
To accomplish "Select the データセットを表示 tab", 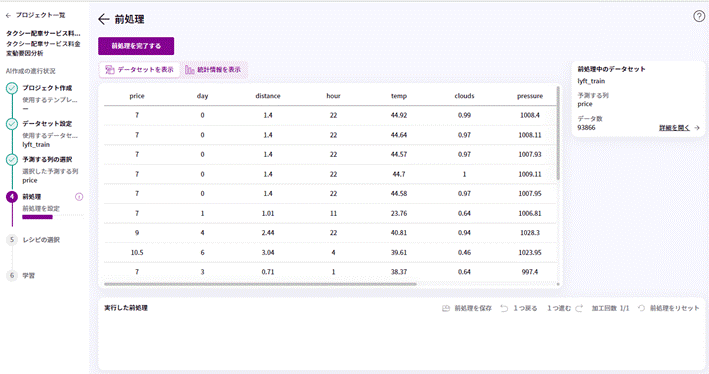I will [x=139, y=70].
